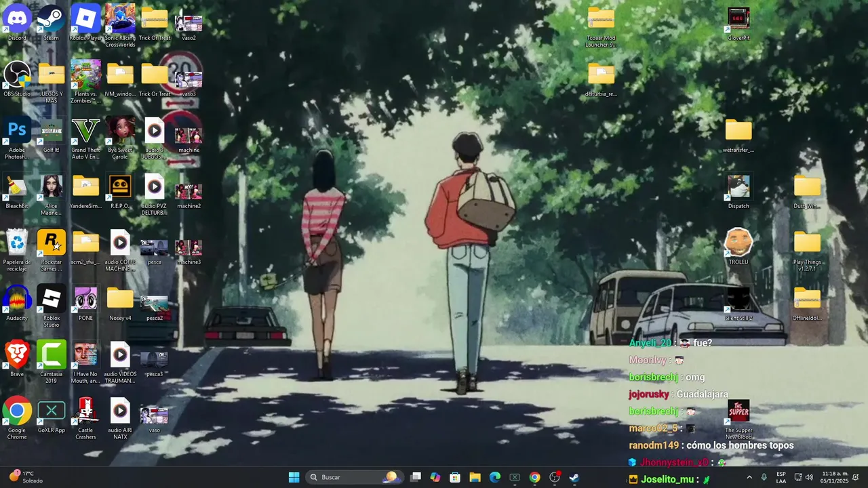This screenshot has height=488, width=868.
Task: Launch the PONE desktop shortcut
Action: coord(85,302)
